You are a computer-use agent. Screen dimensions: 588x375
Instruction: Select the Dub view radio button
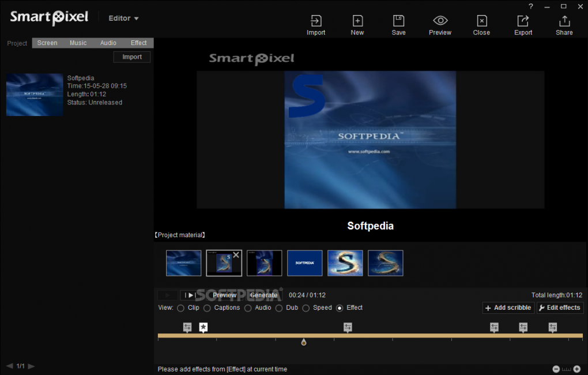coord(279,308)
